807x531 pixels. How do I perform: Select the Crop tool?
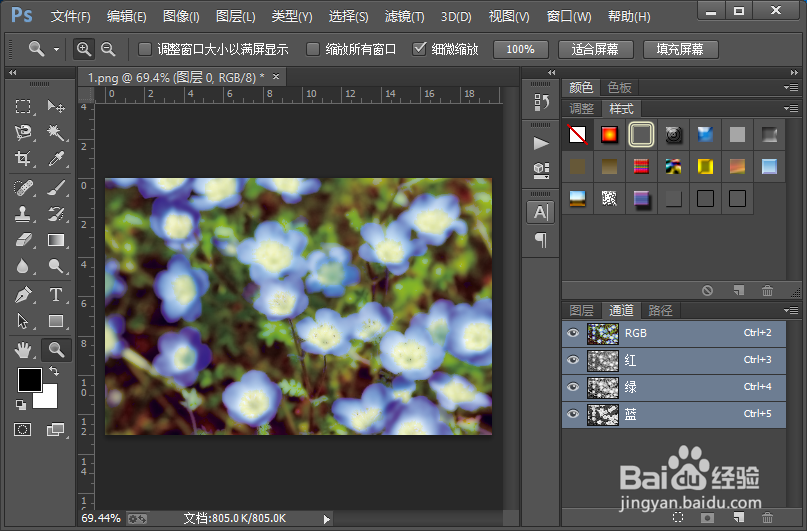pyautogui.click(x=23, y=158)
